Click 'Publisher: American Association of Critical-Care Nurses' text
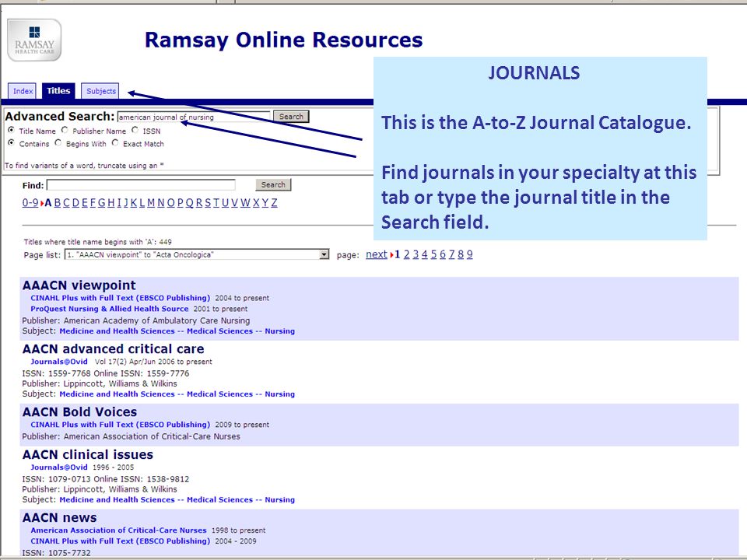Screen dimensions: 747x560 point(131,436)
